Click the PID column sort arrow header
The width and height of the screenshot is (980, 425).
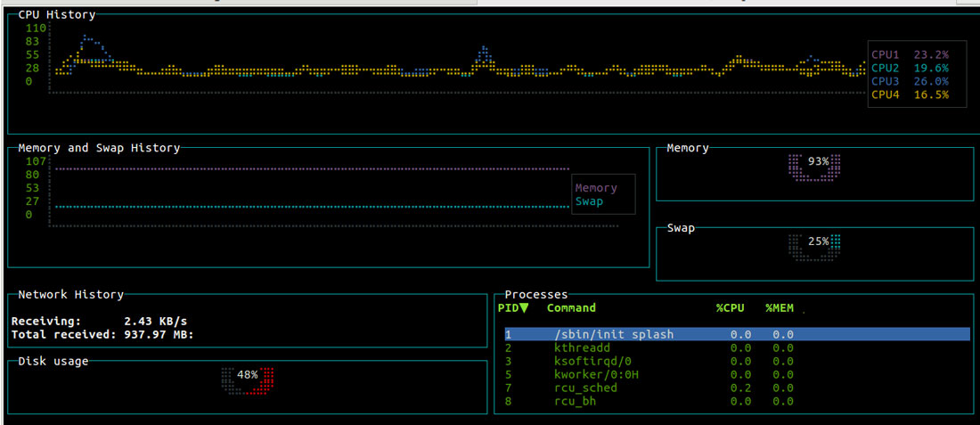513,307
